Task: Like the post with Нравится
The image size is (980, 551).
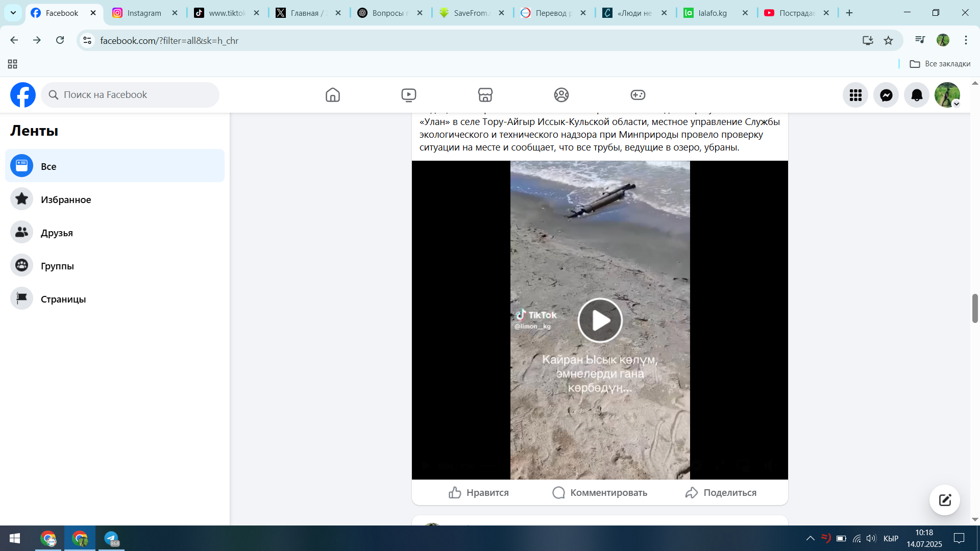Action: (479, 493)
